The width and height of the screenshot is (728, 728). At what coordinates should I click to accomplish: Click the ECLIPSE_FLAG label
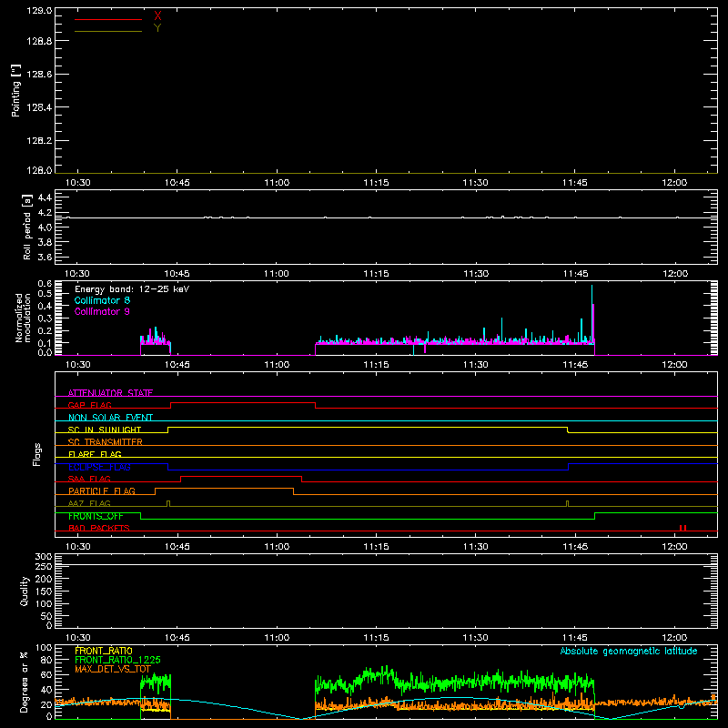(99, 467)
